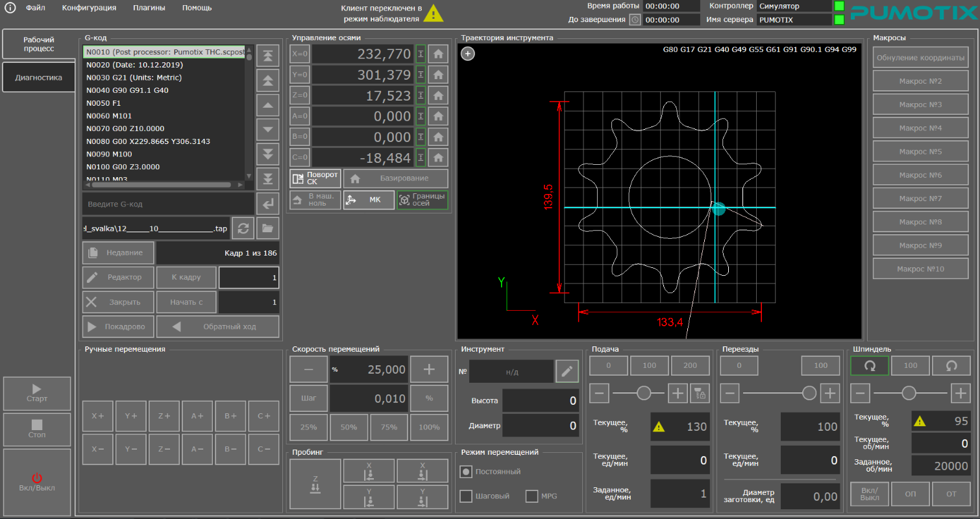Click Закрыть file button

pos(118,302)
